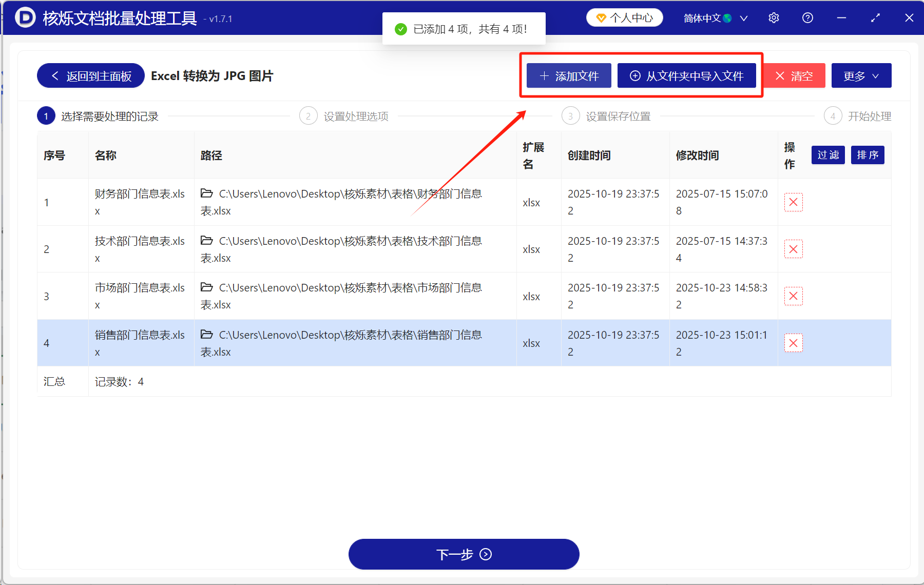The width and height of the screenshot is (924, 585).
Task: Click the app logo icon top left
Action: tap(24, 17)
